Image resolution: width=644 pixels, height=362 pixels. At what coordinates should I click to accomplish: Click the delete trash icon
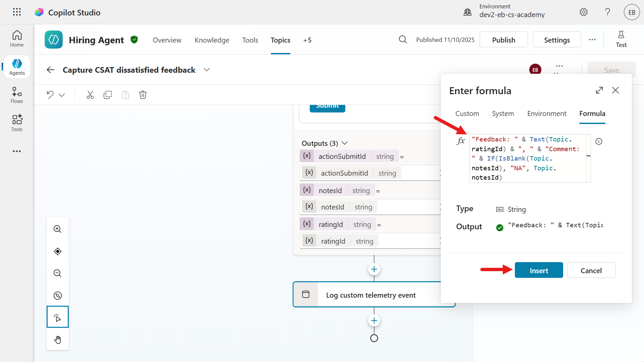143,95
